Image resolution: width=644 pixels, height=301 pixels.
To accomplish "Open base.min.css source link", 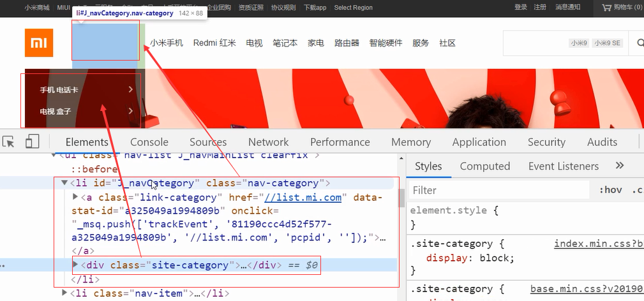I will click(x=587, y=289).
